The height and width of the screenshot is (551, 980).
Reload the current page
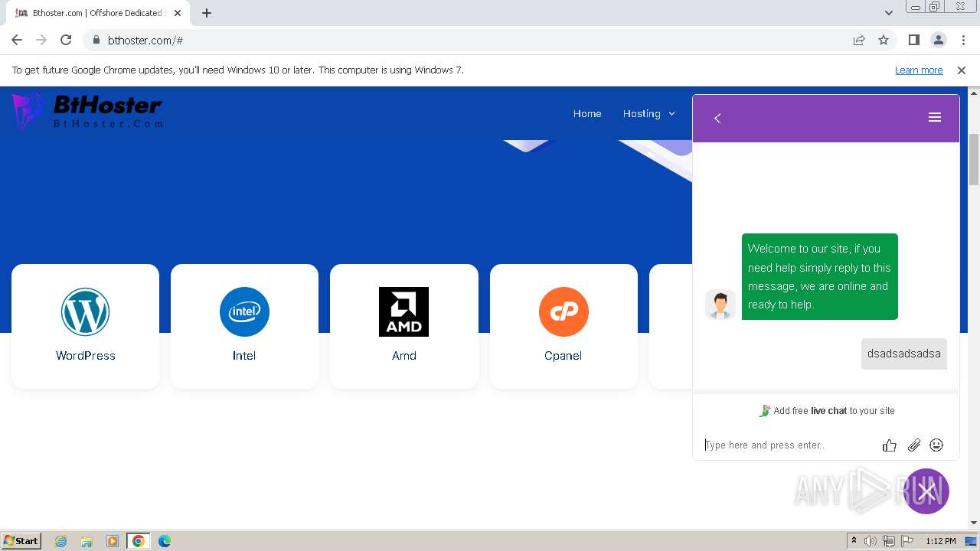(x=66, y=40)
